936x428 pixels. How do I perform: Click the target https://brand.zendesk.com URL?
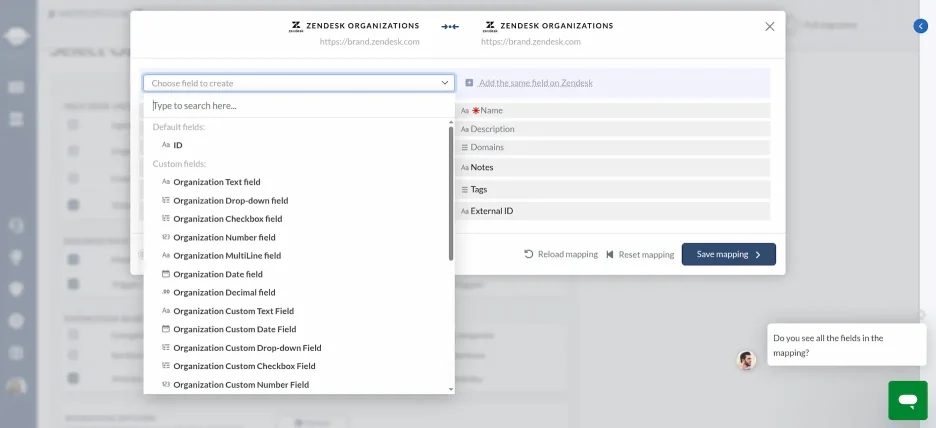point(531,42)
